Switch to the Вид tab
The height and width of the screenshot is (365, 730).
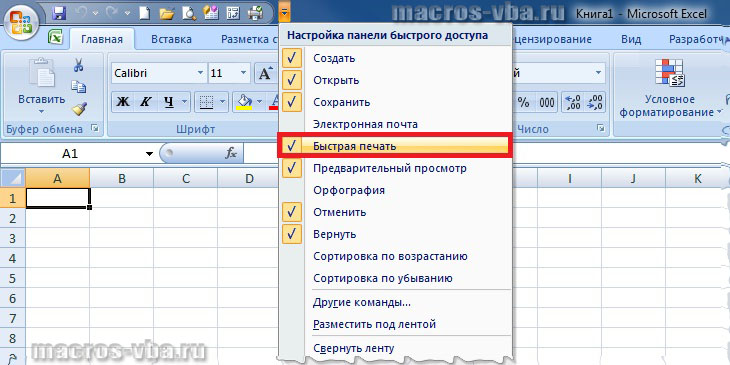(630, 40)
